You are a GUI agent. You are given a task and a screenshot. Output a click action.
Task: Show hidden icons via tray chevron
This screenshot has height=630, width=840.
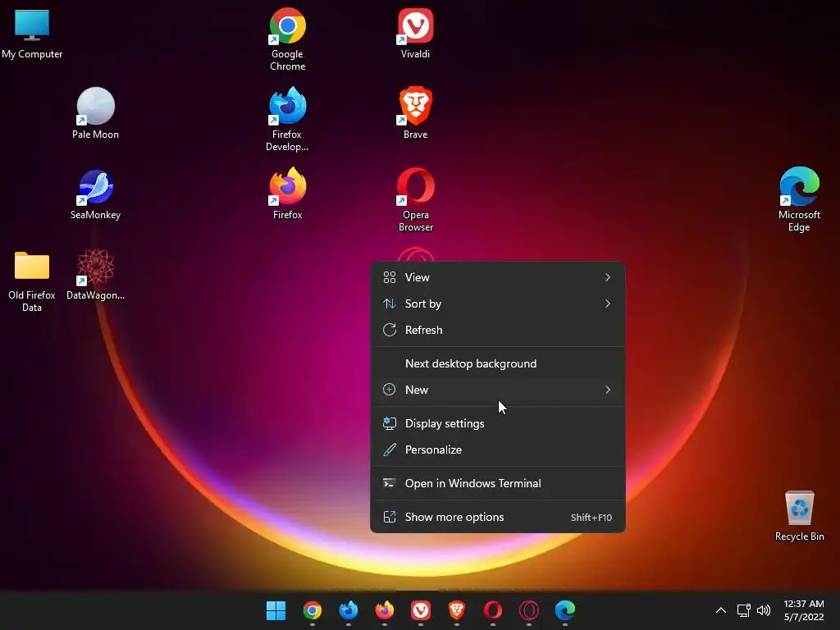point(721,610)
